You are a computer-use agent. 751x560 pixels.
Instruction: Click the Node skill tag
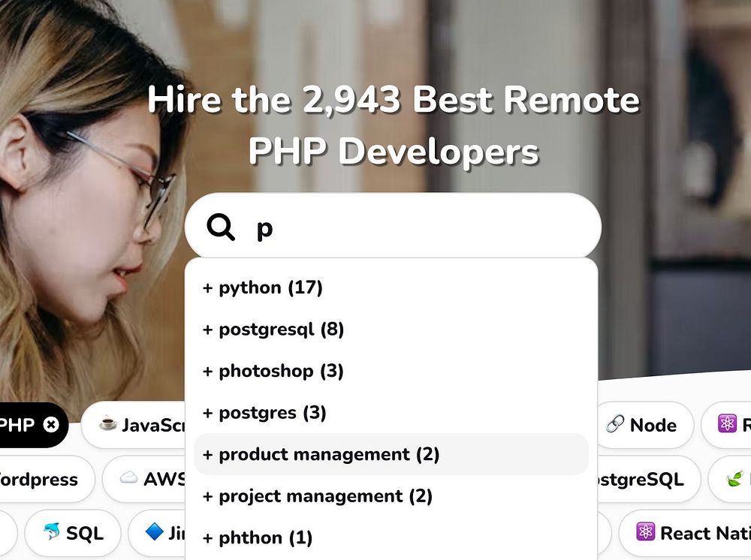(x=645, y=425)
